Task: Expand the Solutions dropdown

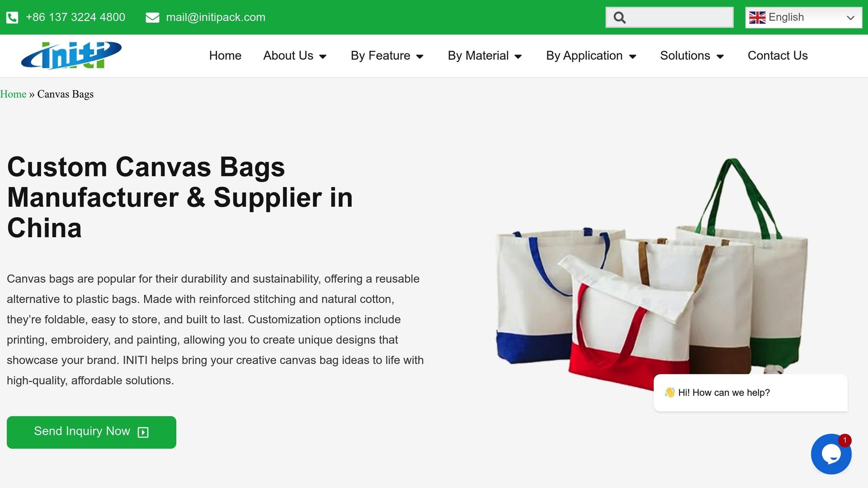Action: click(x=692, y=55)
